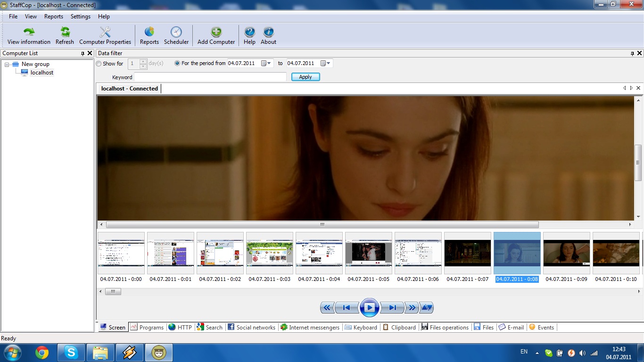Click the screenshot viewer horizontal scrollbar
Screen dimensions: 644x362
coord(322,225)
